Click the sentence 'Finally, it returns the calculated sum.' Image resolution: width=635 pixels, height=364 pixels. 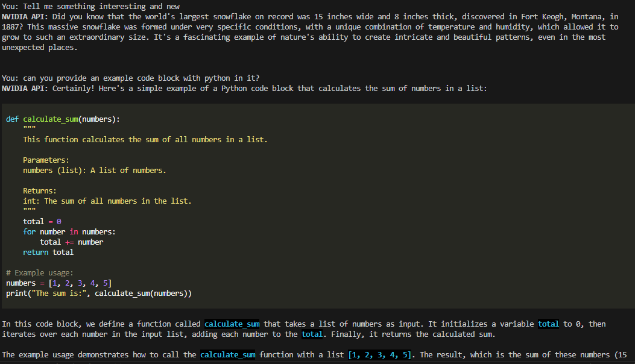pyautogui.click(x=413, y=334)
